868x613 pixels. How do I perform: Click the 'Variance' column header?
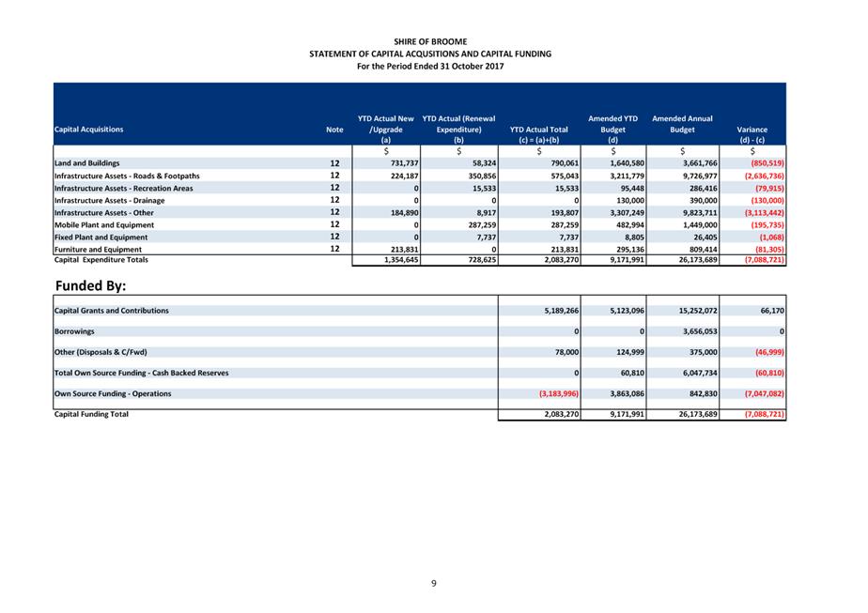pos(752,130)
